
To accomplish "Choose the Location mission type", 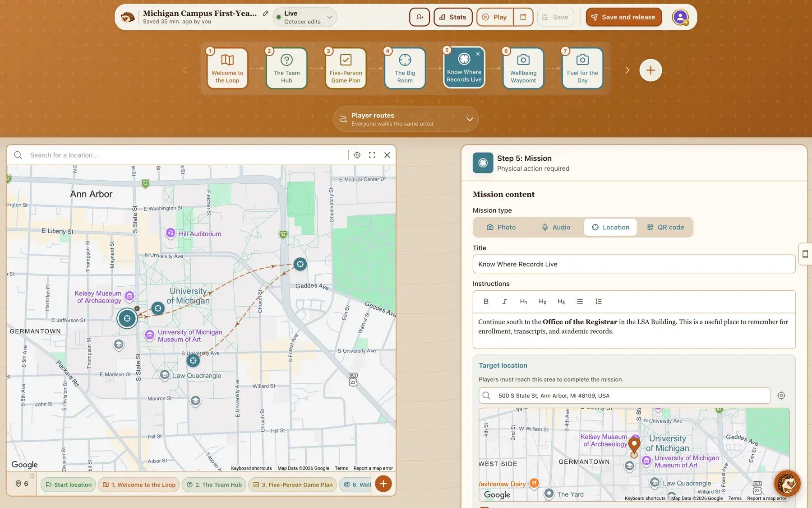I will coord(610,227).
